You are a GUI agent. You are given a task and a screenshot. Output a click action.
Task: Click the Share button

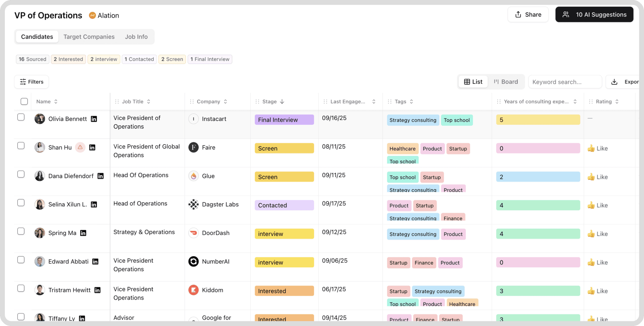click(x=528, y=15)
